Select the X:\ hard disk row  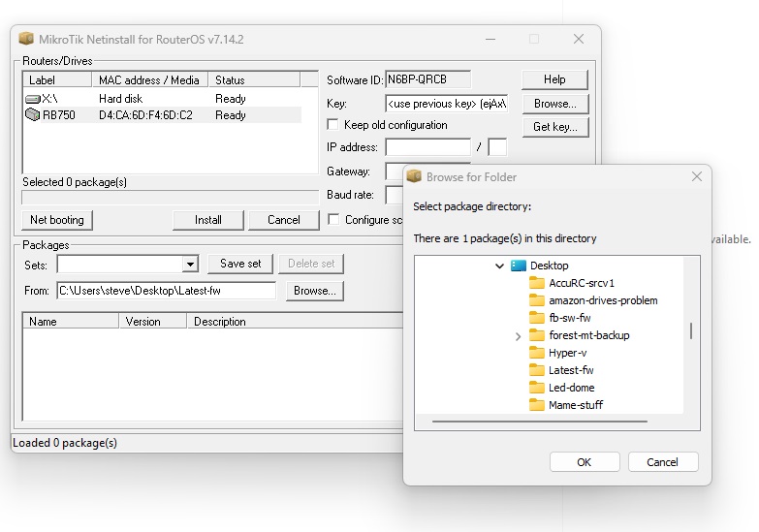click(x=162, y=99)
